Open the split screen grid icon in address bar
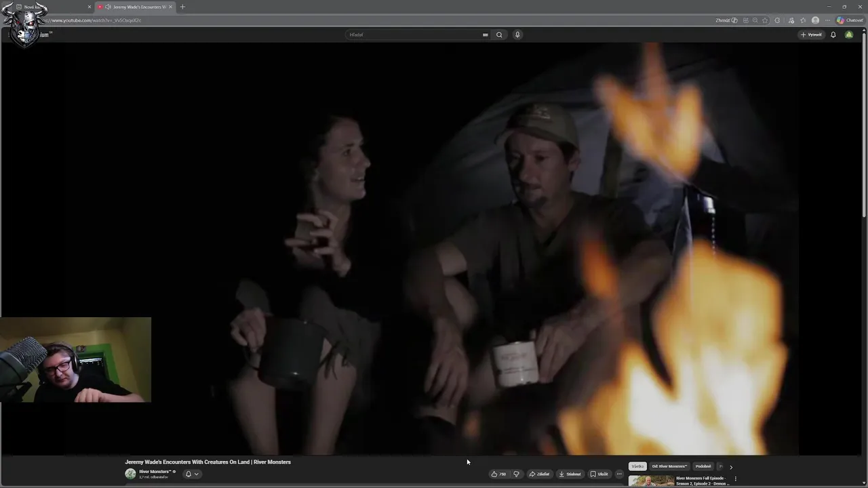 pos(746,20)
